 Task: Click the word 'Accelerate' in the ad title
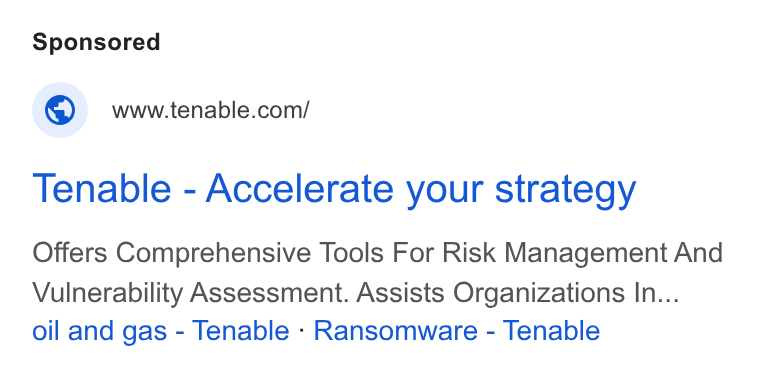click(x=299, y=188)
